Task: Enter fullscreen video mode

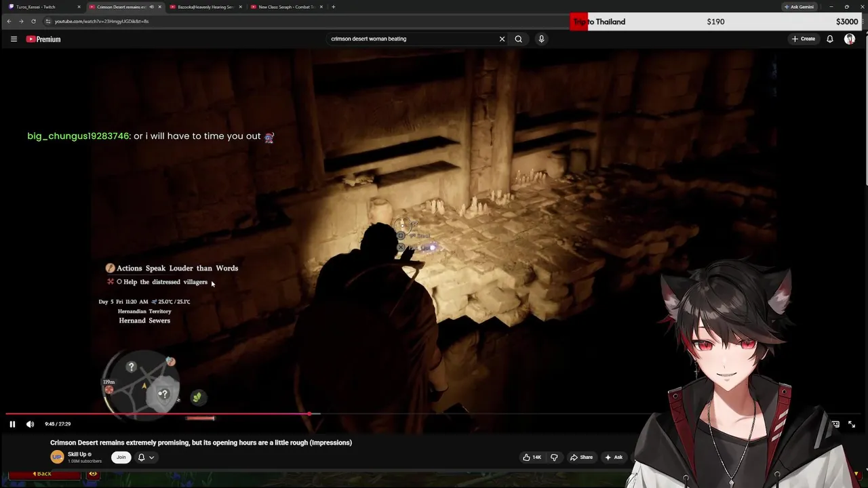Action: click(x=852, y=424)
